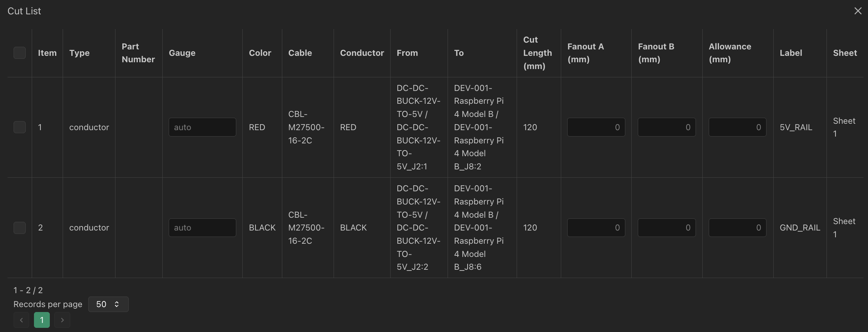Click the previous page arrow
The height and width of the screenshot is (332, 868).
click(21, 320)
